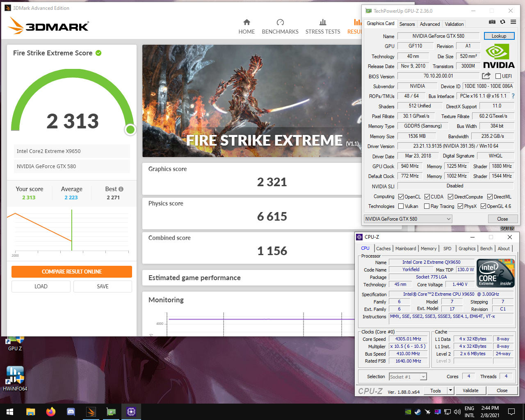This screenshot has height=420, width=525.
Task: Click the Tools button in CPU-Z
Action: coord(436,390)
